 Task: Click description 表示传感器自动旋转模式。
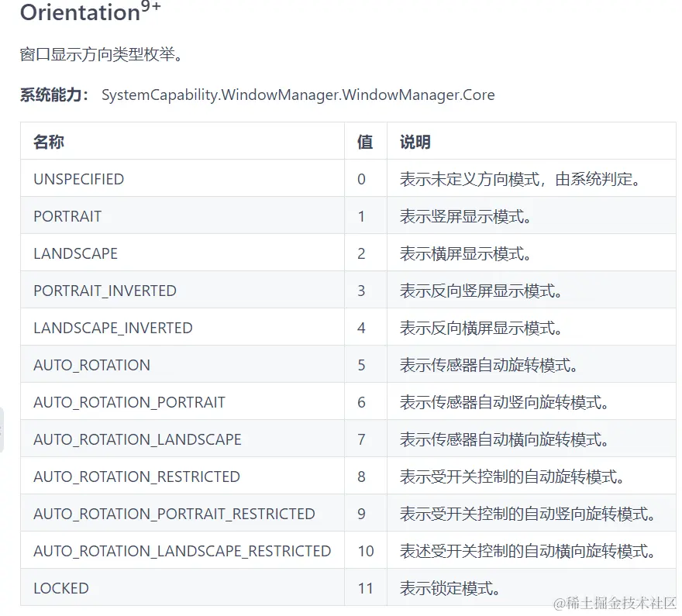click(x=489, y=365)
